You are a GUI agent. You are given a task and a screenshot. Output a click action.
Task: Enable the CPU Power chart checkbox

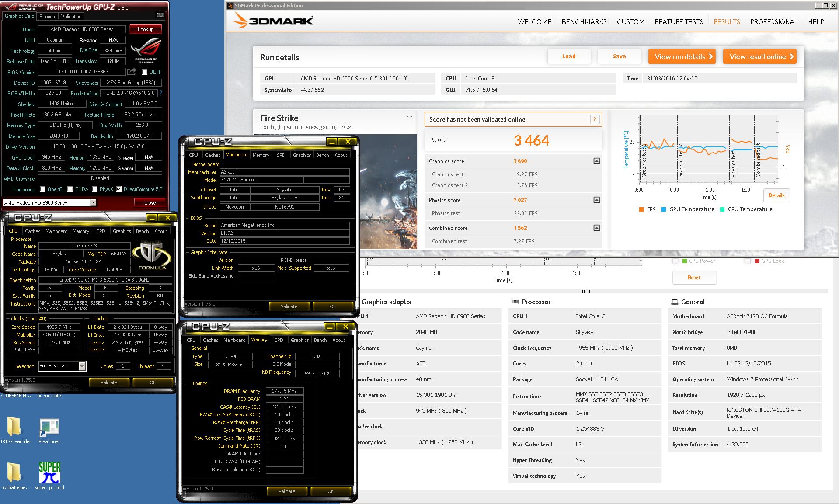[x=675, y=261]
